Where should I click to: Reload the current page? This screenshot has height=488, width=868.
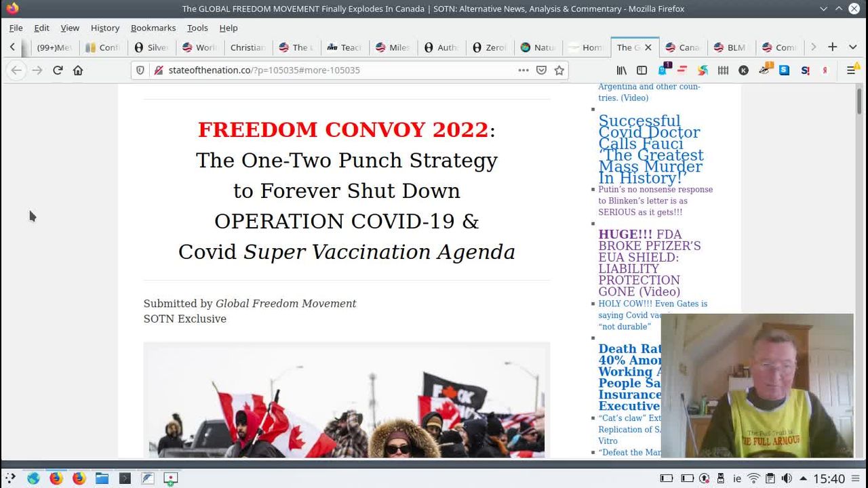(x=58, y=70)
